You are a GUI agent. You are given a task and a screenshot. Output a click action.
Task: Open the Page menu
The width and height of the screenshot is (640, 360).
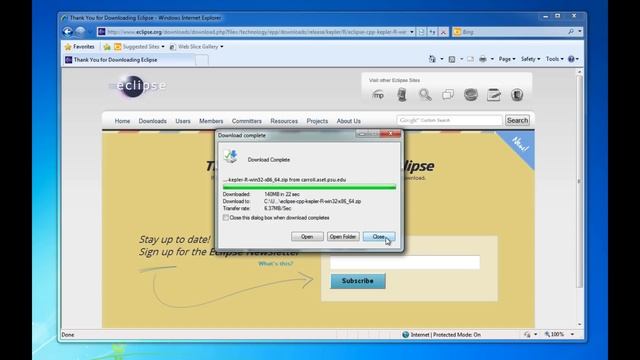coord(507,59)
